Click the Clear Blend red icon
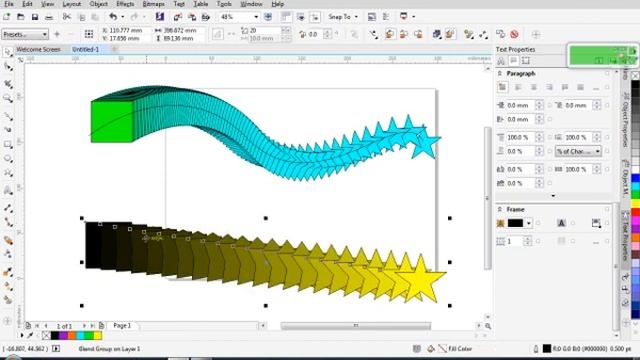 point(514,34)
